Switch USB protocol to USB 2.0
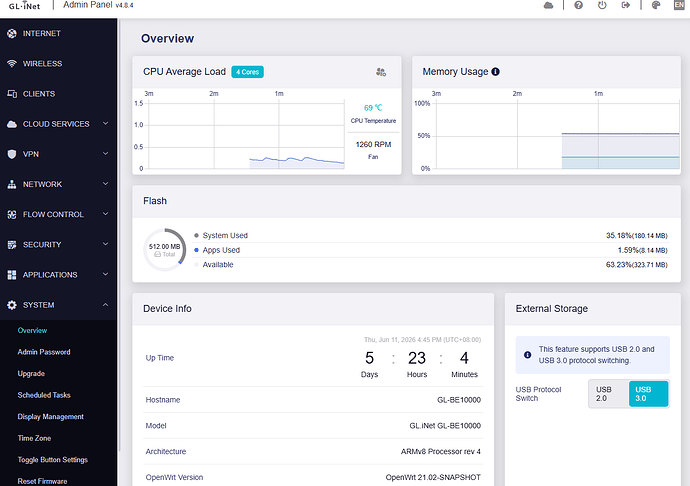The height and width of the screenshot is (486, 690). tap(609, 394)
